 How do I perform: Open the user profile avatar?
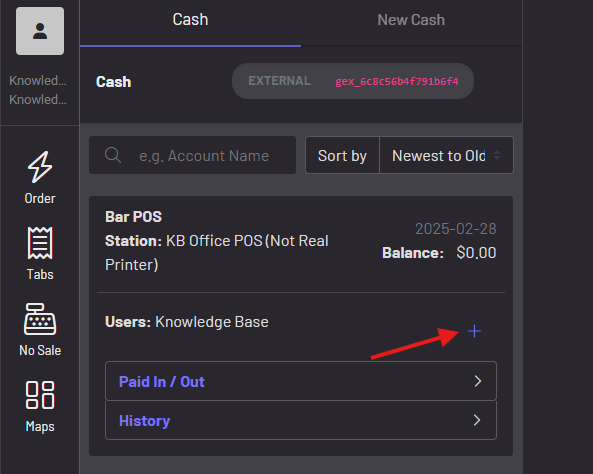click(40, 31)
